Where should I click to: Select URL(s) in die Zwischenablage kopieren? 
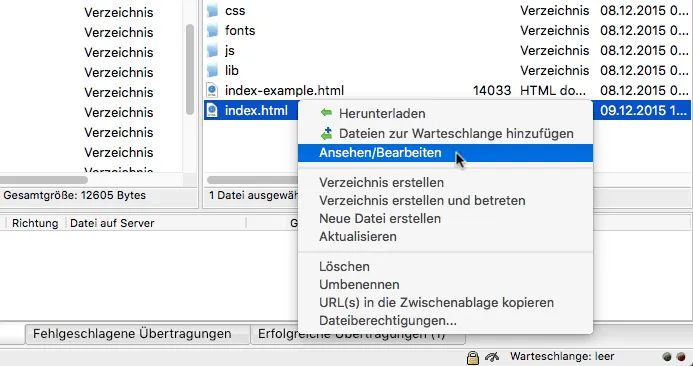tap(445, 303)
